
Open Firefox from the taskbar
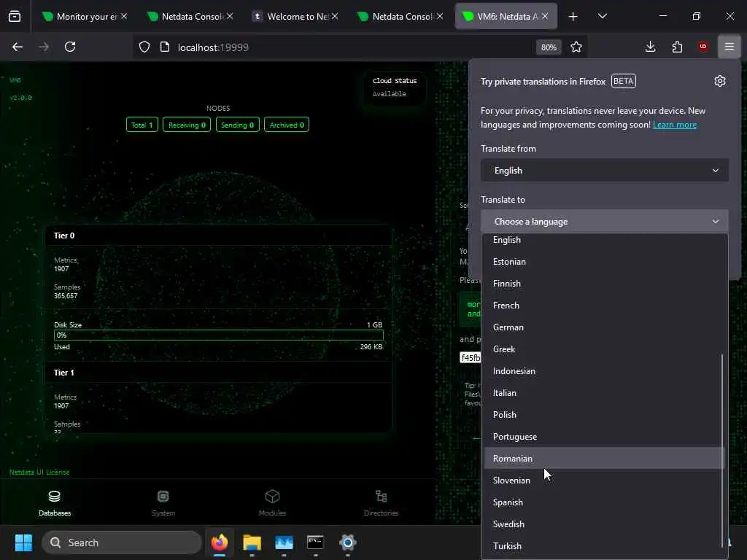tap(220, 542)
